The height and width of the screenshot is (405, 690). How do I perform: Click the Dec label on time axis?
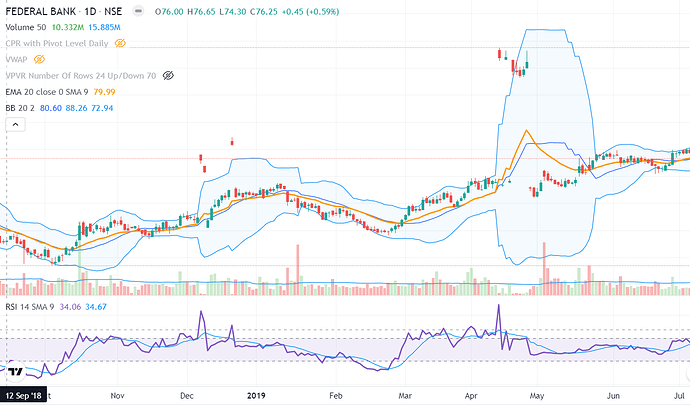(187, 396)
